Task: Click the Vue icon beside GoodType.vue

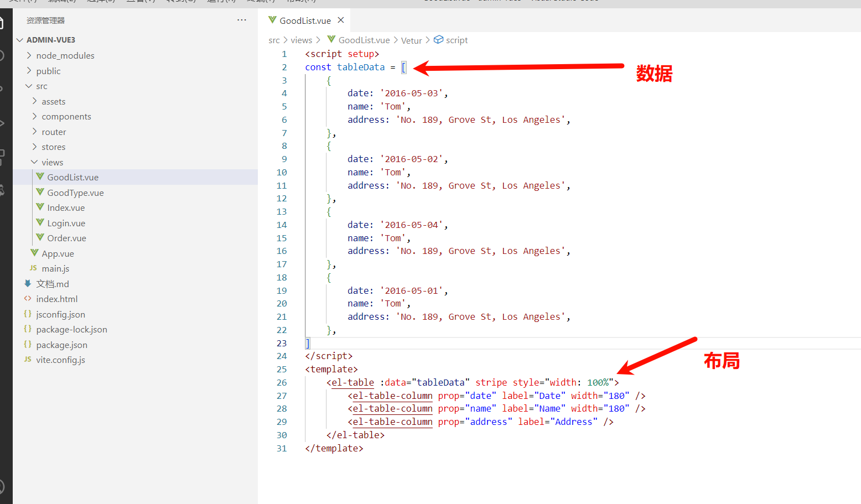Action: pyautogui.click(x=40, y=192)
